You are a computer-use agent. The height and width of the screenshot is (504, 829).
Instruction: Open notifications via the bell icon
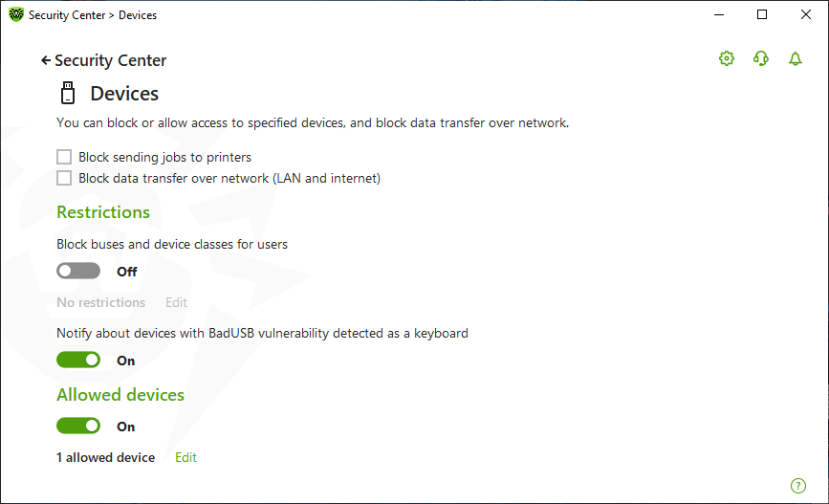796,58
